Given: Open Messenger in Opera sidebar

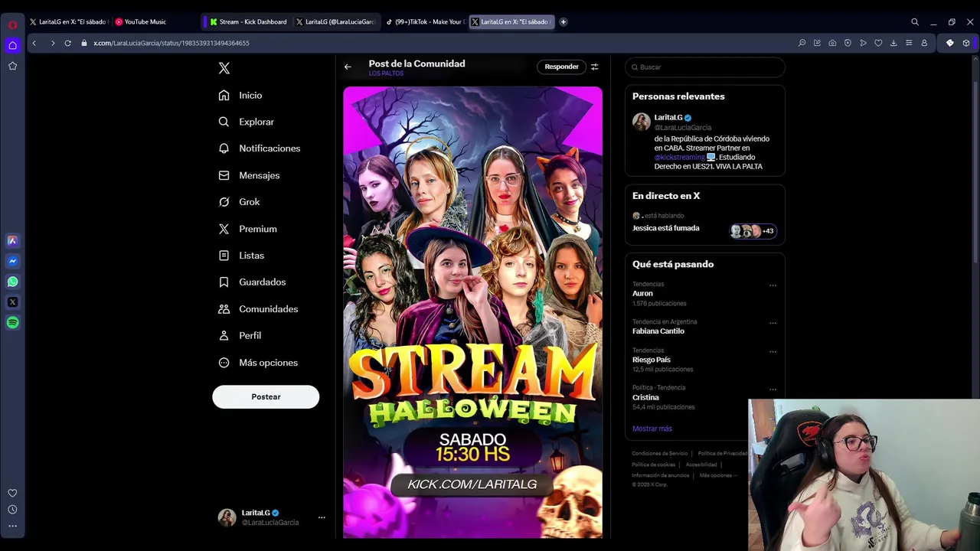Looking at the screenshot, I should click(x=12, y=261).
